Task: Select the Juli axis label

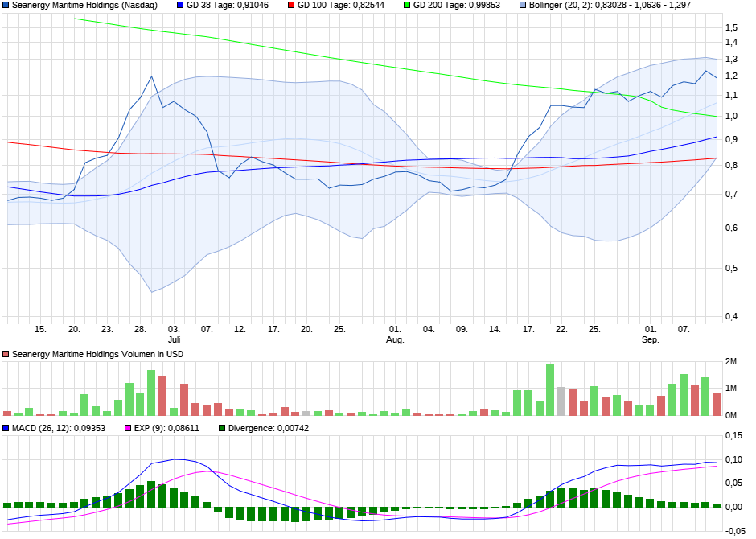Action: 174,339
